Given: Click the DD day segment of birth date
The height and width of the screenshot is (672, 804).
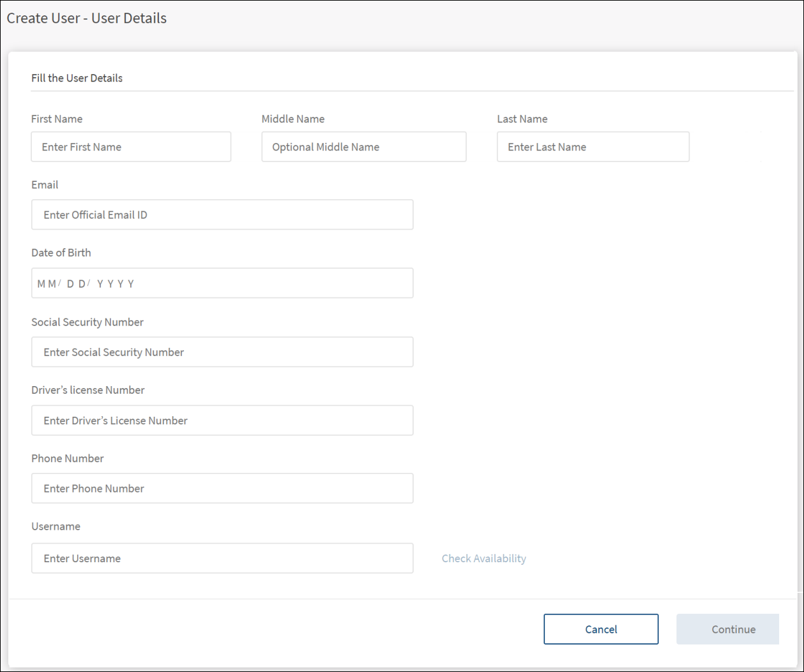Looking at the screenshot, I should (x=76, y=284).
